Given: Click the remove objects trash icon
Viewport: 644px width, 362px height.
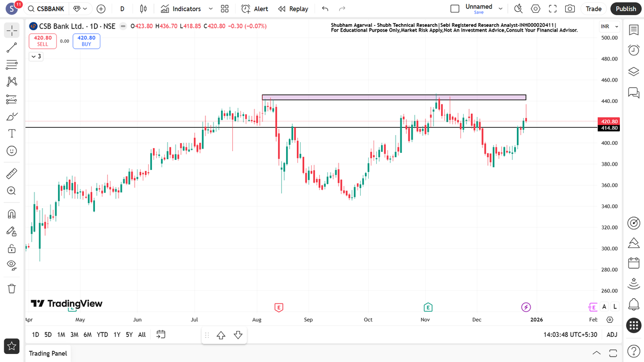Looking at the screenshot, I should coord(12,288).
